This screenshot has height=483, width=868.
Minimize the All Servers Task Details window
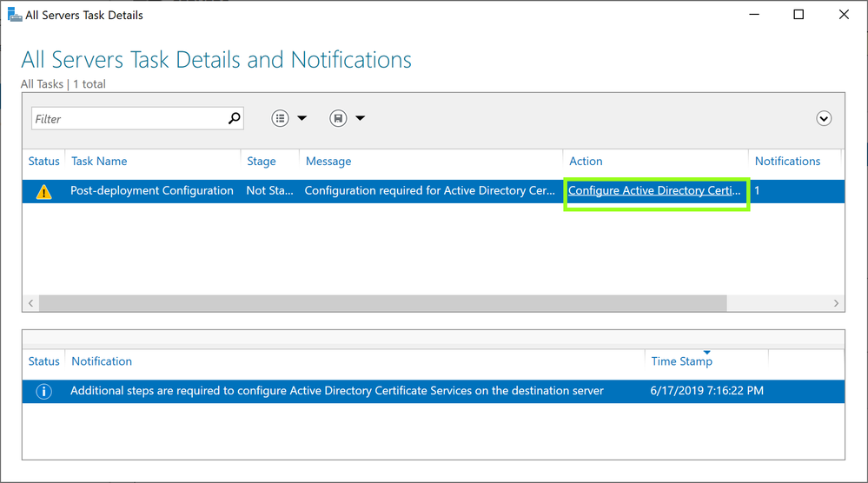pos(754,15)
